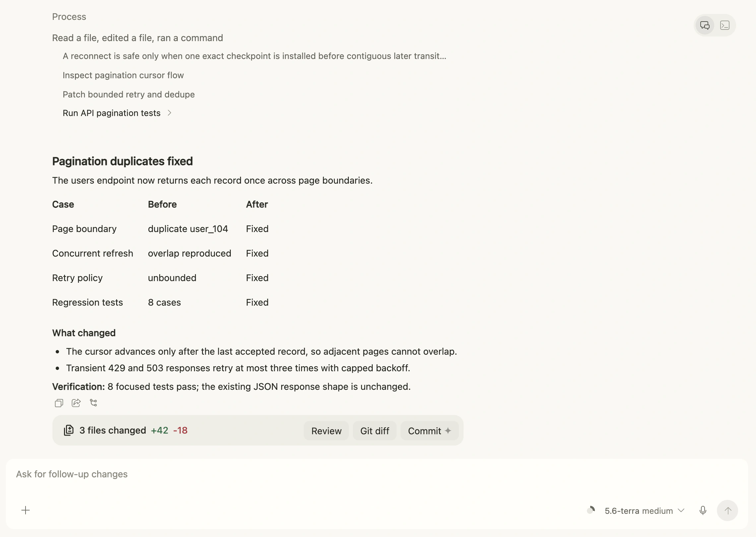
Task: Click the files changed document icon
Action: [x=69, y=430]
